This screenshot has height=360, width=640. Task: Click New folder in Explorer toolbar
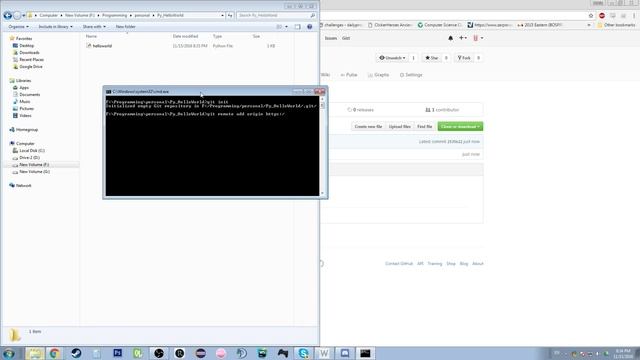tap(125, 27)
